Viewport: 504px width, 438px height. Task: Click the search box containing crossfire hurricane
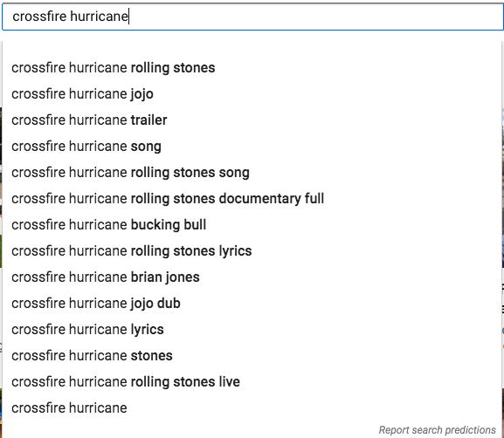(252, 17)
